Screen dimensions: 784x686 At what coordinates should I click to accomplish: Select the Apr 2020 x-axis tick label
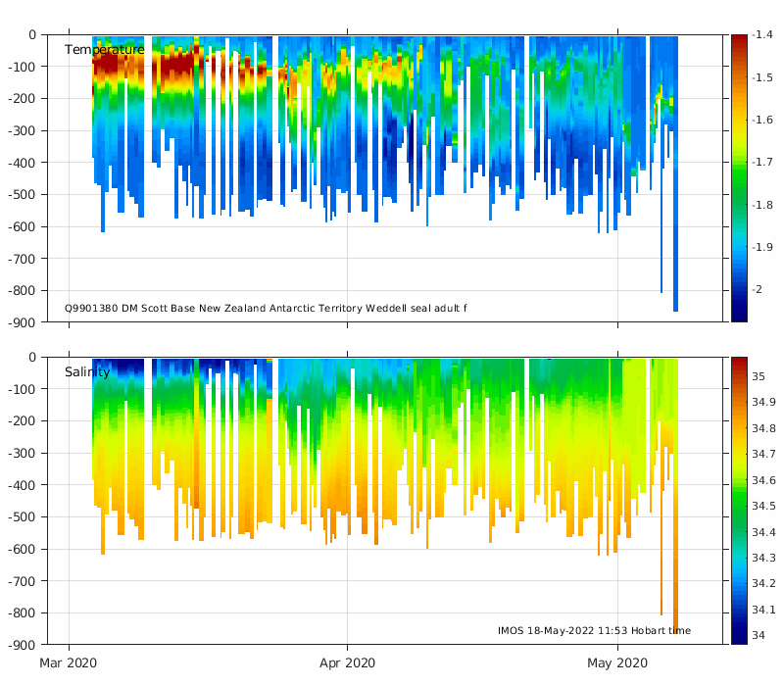(x=347, y=663)
